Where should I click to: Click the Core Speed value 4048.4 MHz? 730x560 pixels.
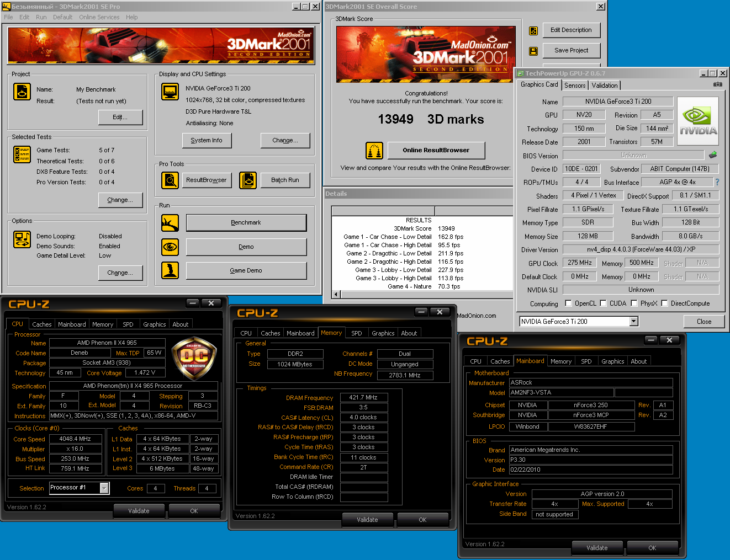tap(75, 439)
